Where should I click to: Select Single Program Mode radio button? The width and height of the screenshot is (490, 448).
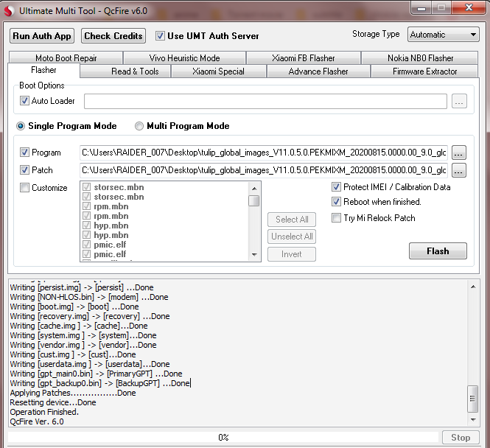pos(21,126)
